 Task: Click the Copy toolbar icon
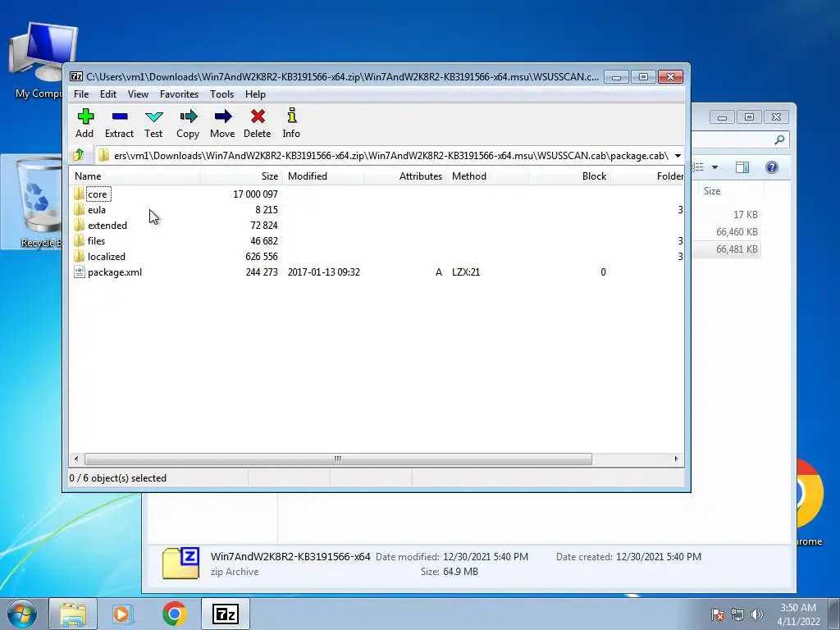(188, 116)
